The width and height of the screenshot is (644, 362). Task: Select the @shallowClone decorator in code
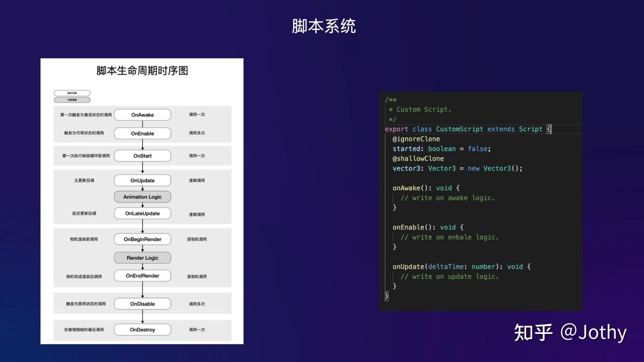[417, 158]
